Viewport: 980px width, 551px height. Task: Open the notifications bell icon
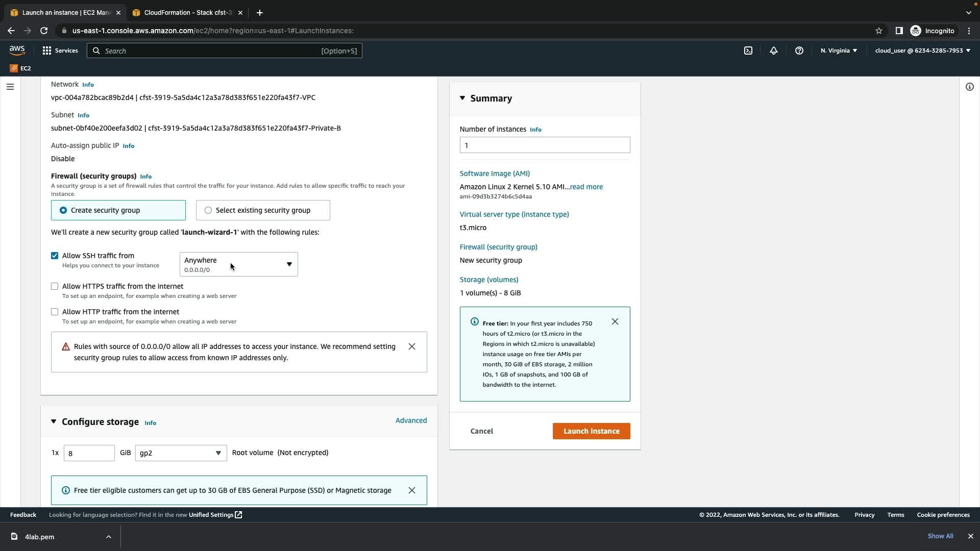(774, 51)
